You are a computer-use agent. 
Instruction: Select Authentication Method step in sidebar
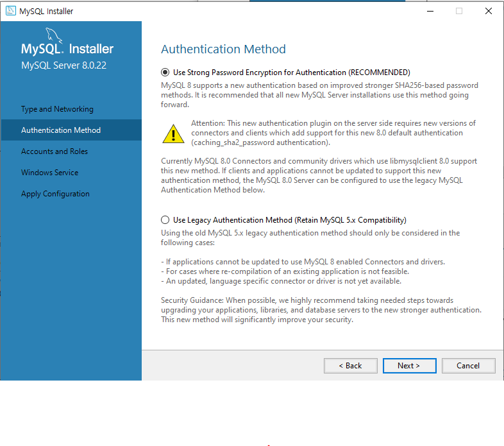click(71, 130)
